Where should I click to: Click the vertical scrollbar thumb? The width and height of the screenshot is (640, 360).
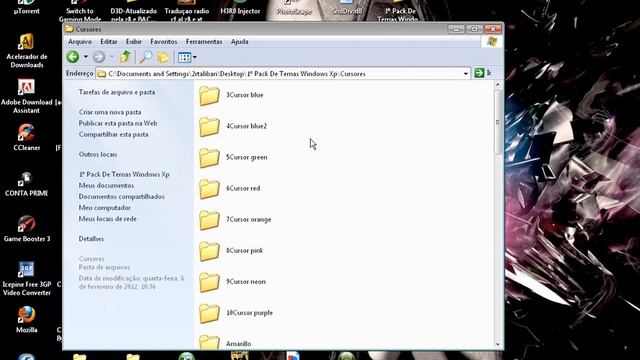(498, 122)
